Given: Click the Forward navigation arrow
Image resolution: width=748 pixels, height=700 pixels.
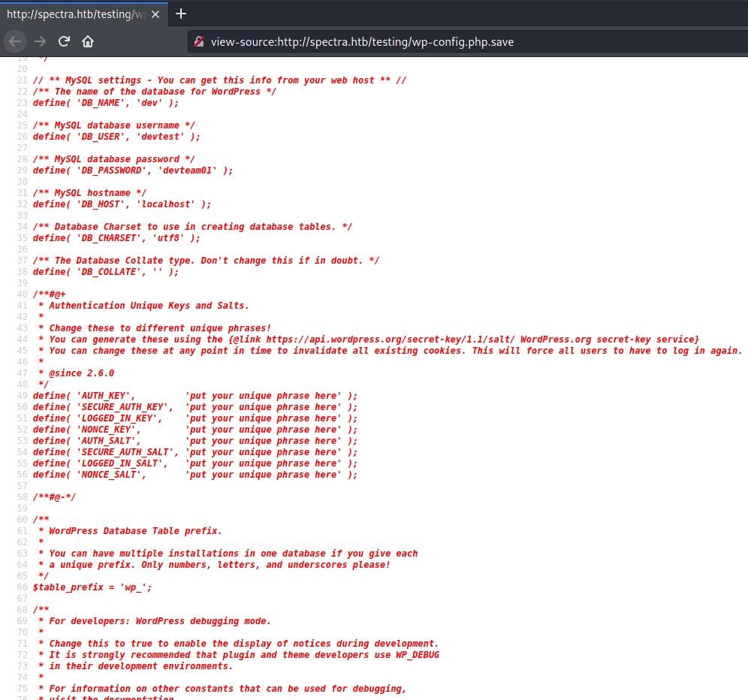Looking at the screenshot, I should (x=40, y=41).
